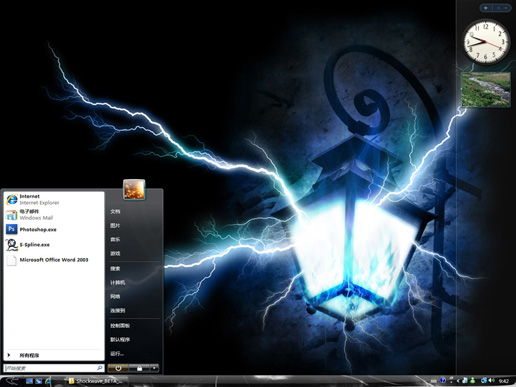The width and height of the screenshot is (516, 387).
Task: Open 音乐 (Music) in start menu
Action: [115, 239]
